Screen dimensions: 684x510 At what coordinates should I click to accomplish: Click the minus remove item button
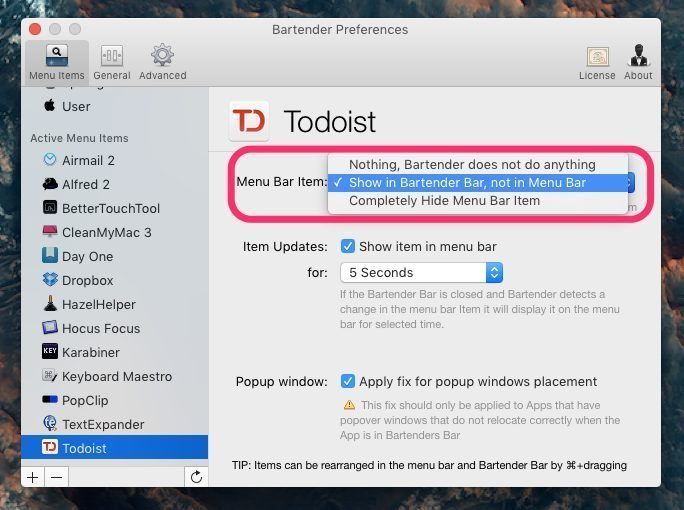coord(56,477)
